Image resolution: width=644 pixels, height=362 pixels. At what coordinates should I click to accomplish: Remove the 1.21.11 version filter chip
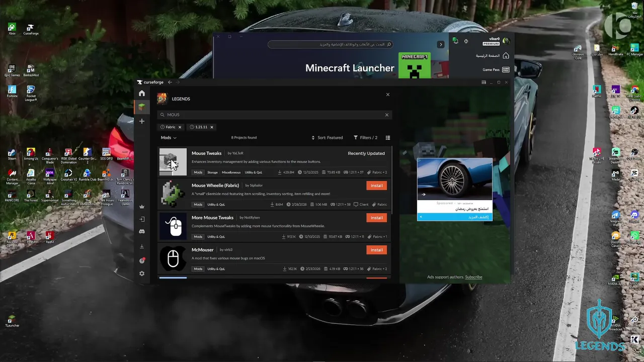(x=212, y=127)
